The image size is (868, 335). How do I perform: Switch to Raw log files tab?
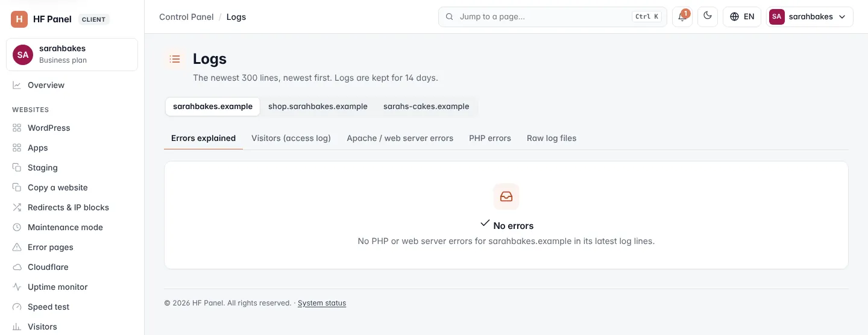point(552,138)
